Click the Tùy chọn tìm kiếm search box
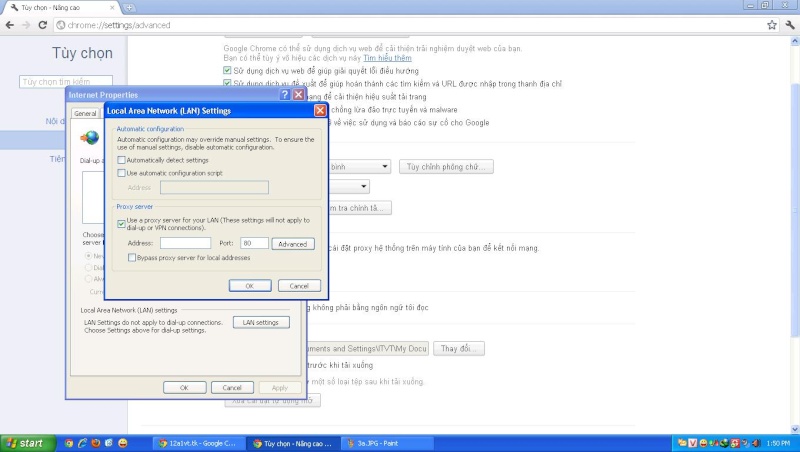Image resolution: width=800 pixels, height=452 pixels. [66, 82]
